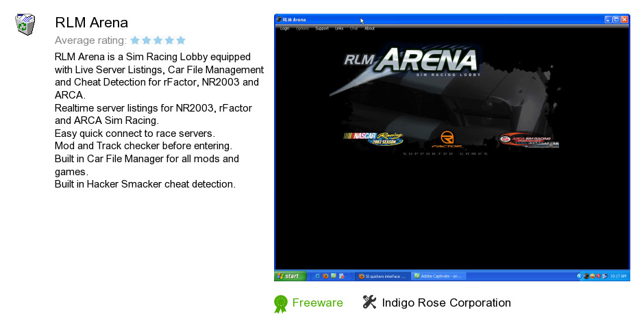Click the RLM Arena title bar icon
644x334 pixels.
pos(279,19)
